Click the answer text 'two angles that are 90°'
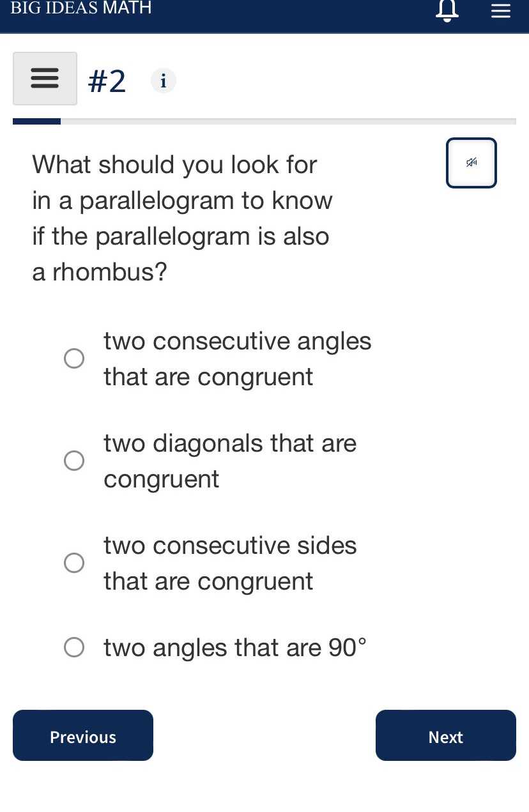This screenshot has width=529, height=812. [x=234, y=647]
